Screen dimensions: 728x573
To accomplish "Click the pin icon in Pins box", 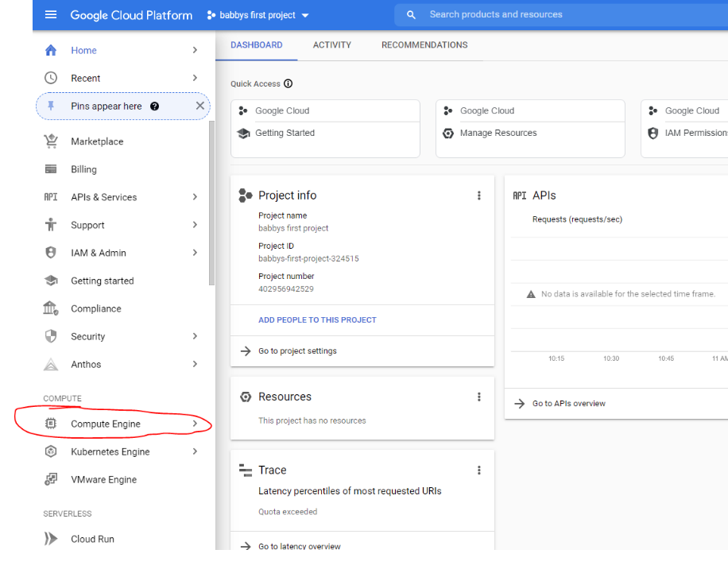I will point(51,106).
